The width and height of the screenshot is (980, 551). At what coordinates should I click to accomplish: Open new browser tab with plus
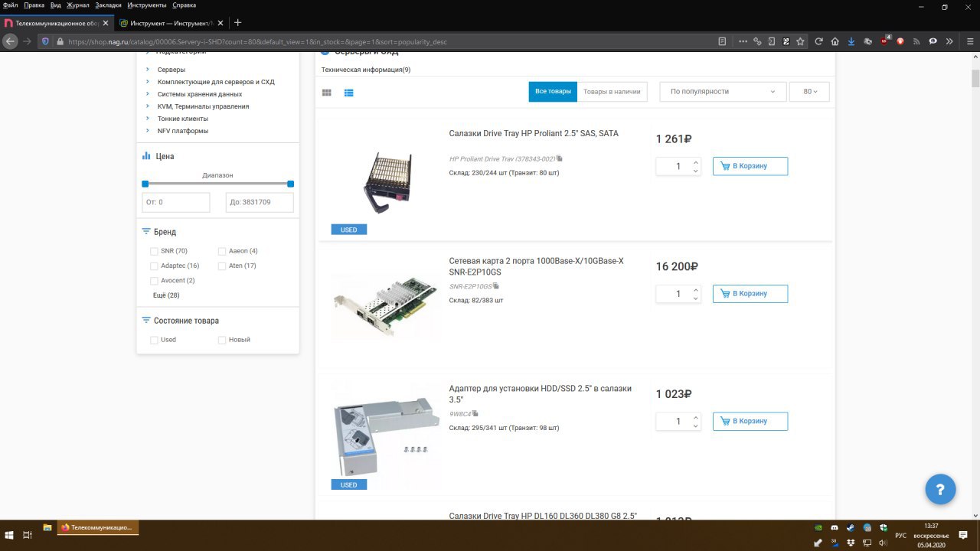coord(237,23)
